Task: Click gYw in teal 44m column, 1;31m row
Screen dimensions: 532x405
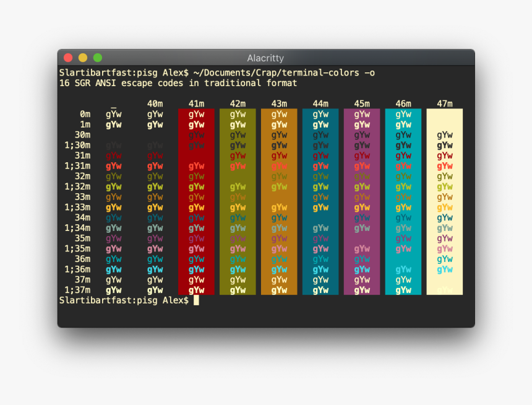Action: pos(320,167)
